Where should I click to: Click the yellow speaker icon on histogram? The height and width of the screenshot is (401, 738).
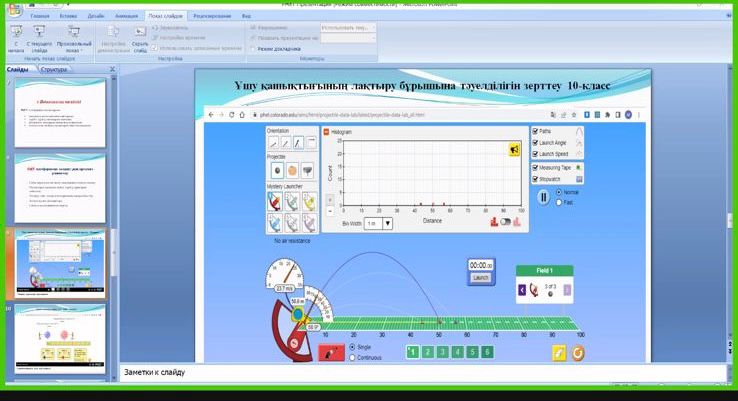(514, 149)
